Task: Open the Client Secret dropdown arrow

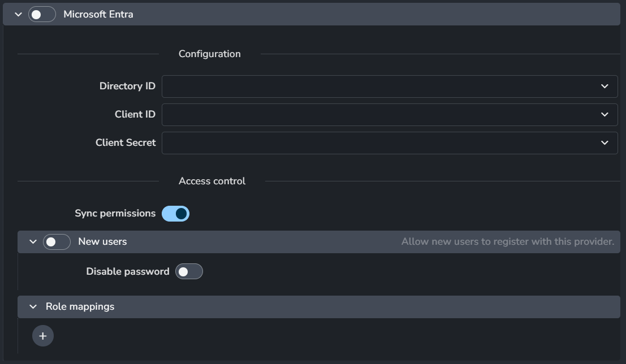Action: [605, 143]
